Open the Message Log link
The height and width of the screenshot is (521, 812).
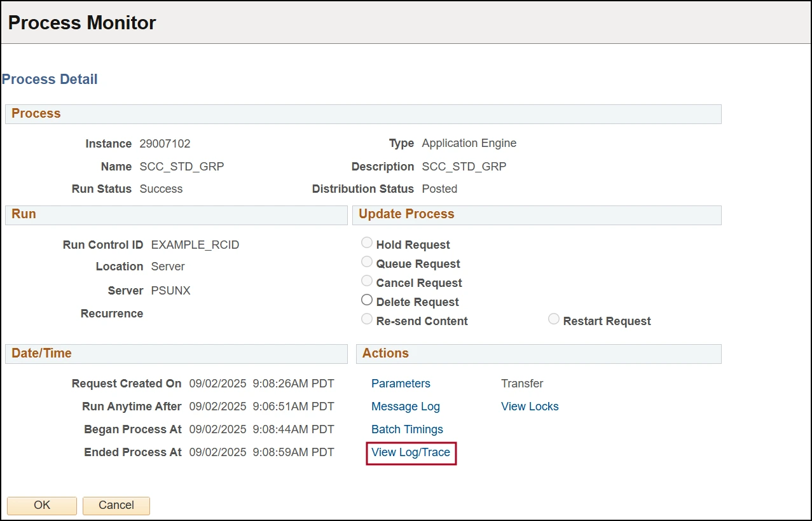coord(405,406)
